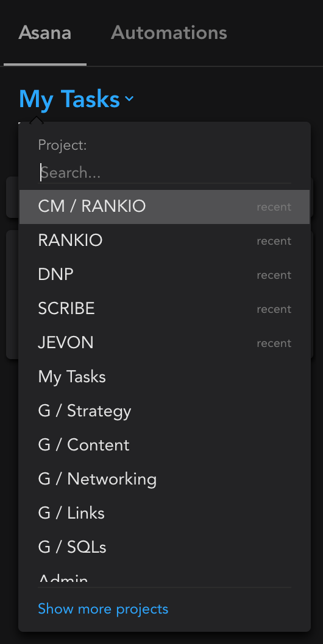This screenshot has height=644, width=323.
Task: Switch to the Automations tab
Action: point(169,33)
